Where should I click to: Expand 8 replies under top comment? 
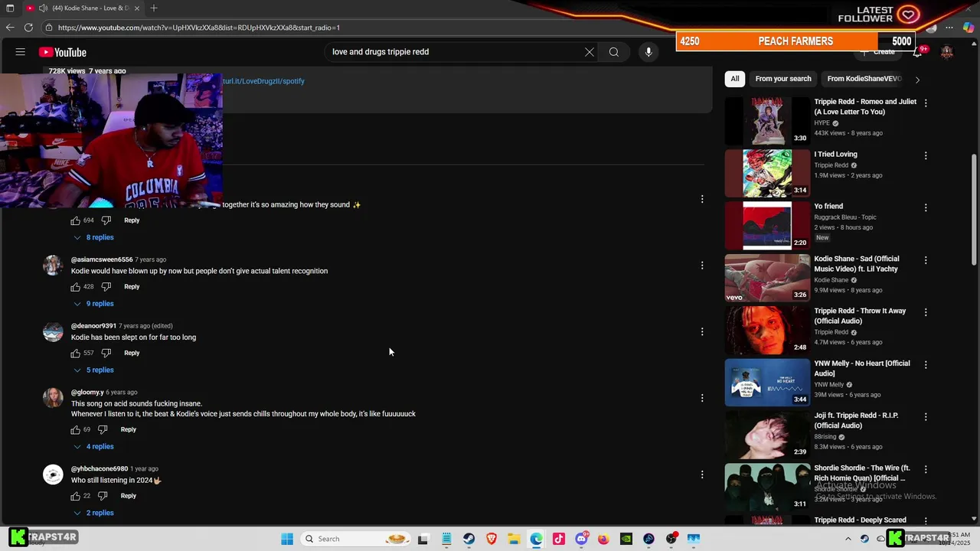coord(93,237)
